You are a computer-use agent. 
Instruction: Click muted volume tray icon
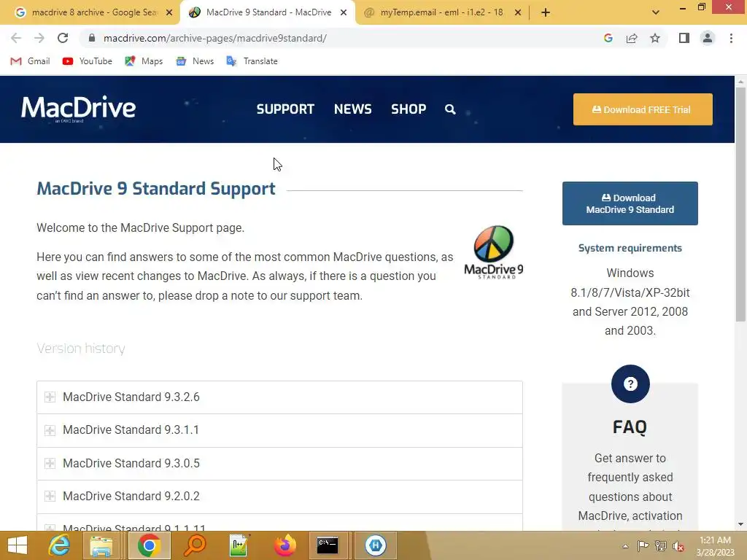tap(678, 546)
